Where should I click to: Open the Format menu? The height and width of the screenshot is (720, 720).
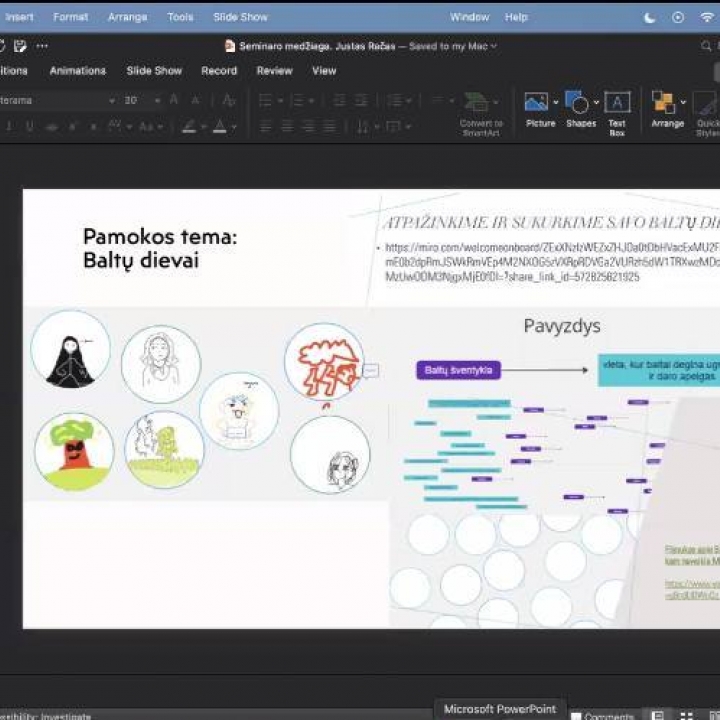[70, 17]
